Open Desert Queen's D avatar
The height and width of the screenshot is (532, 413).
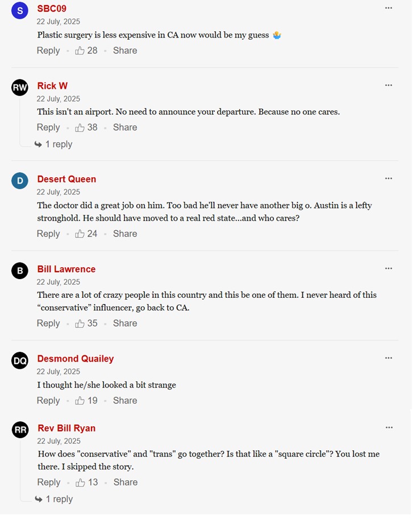pyautogui.click(x=20, y=181)
